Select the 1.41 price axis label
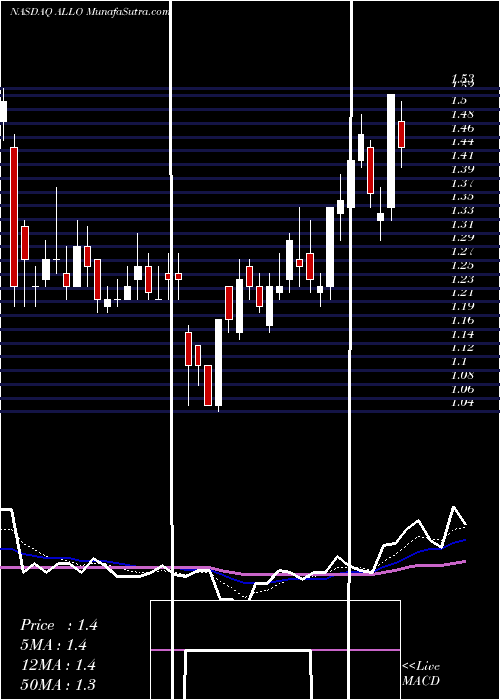This screenshot has height=700, width=500. tap(463, 155)
